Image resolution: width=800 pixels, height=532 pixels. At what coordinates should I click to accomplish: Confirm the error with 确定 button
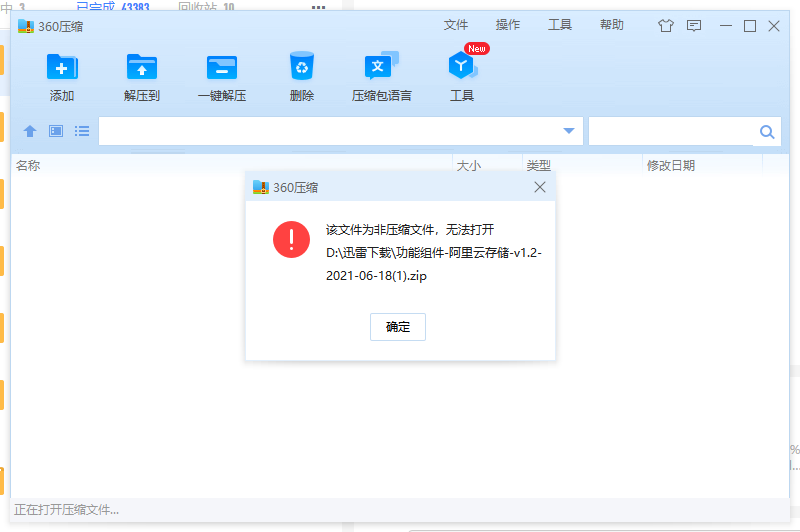pos(398,327)
